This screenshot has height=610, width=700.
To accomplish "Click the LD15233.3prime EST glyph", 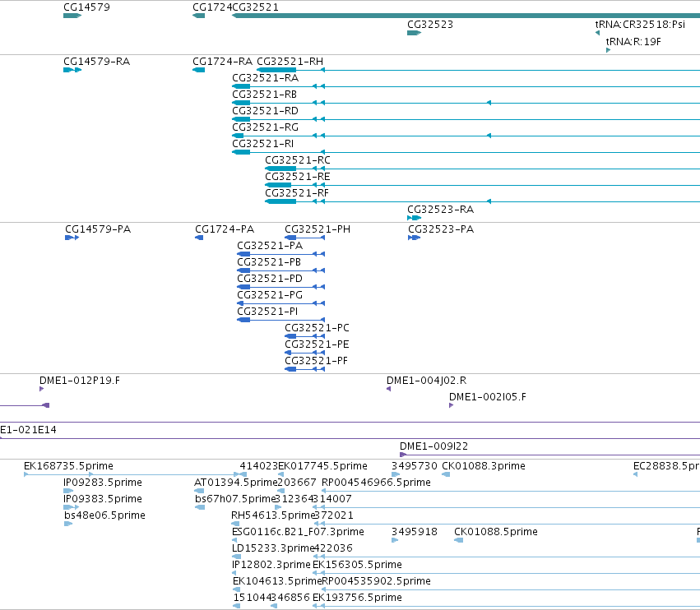I will (237, 557).
